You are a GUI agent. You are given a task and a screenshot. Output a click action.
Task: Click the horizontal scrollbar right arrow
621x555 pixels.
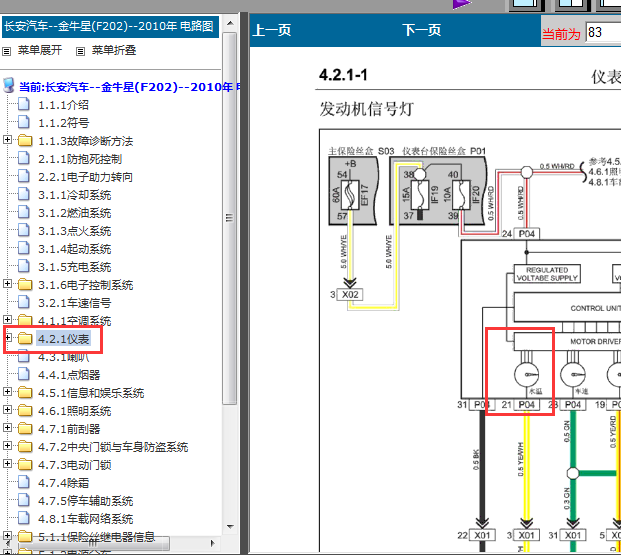click(213, 543)
